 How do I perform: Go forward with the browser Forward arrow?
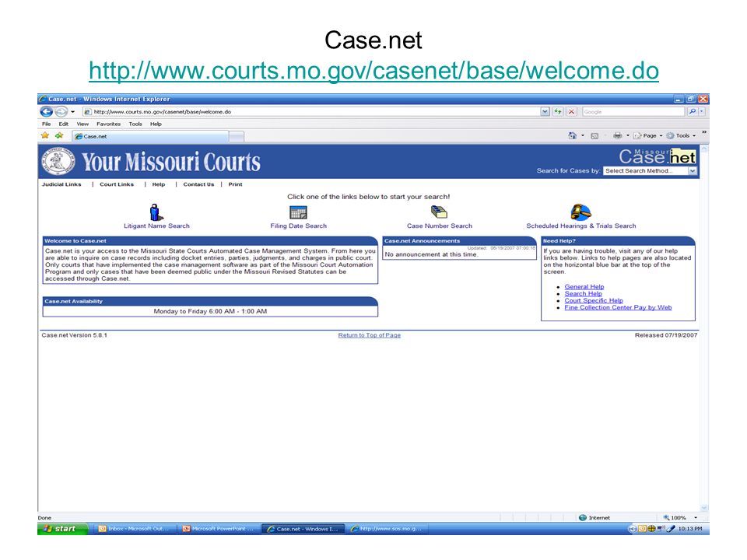(61, 111)
